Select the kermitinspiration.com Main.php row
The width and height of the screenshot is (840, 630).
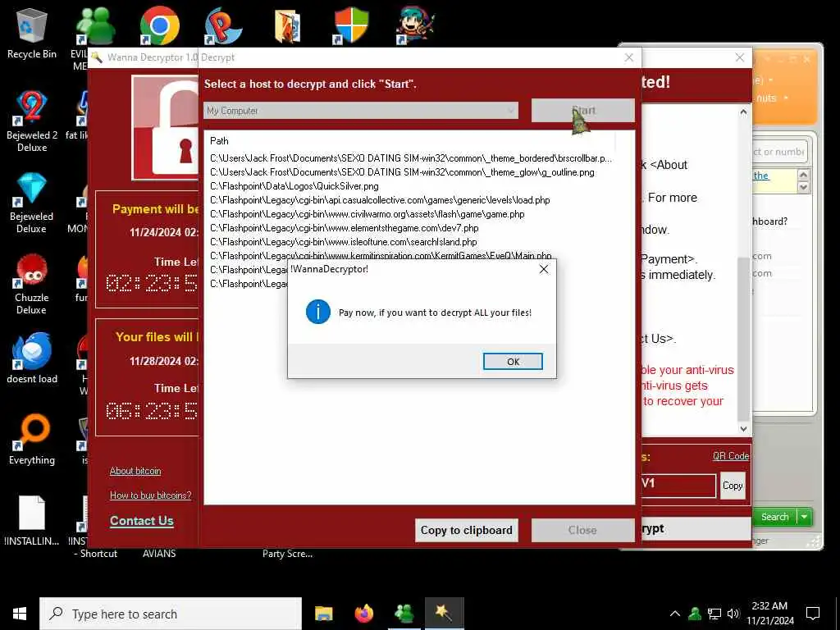coord(381,256)
